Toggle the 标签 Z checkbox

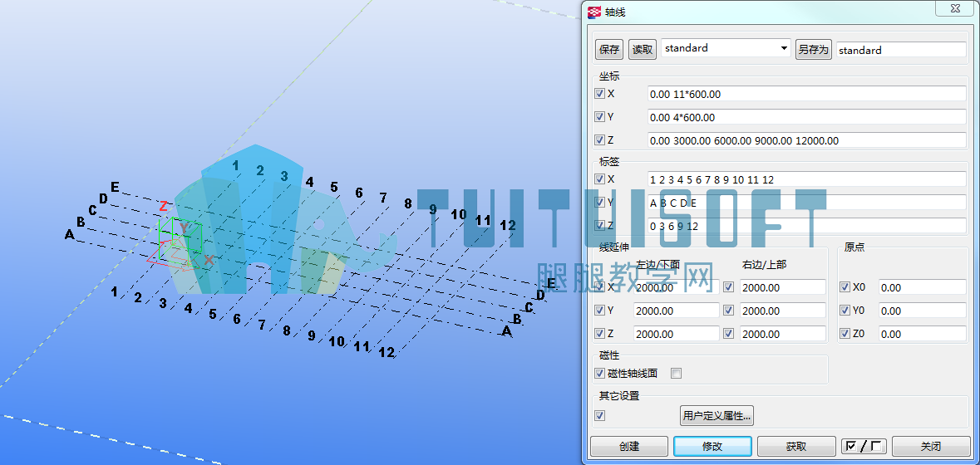600,225
